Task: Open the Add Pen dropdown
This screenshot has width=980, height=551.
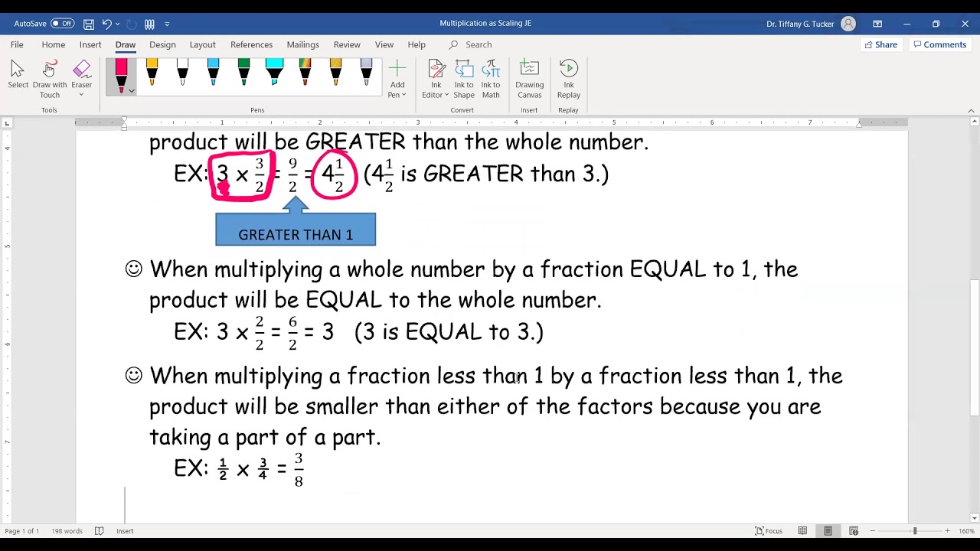Action: (x=397, y=80)
